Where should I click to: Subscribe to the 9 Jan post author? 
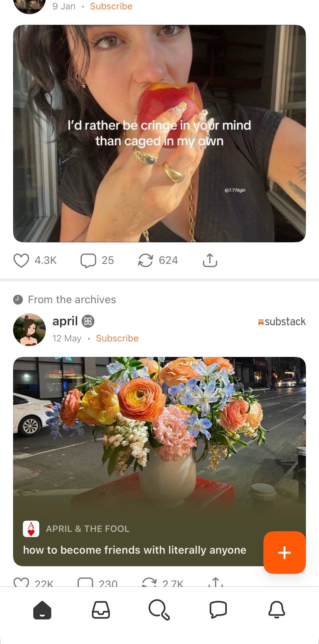[111, 6]
